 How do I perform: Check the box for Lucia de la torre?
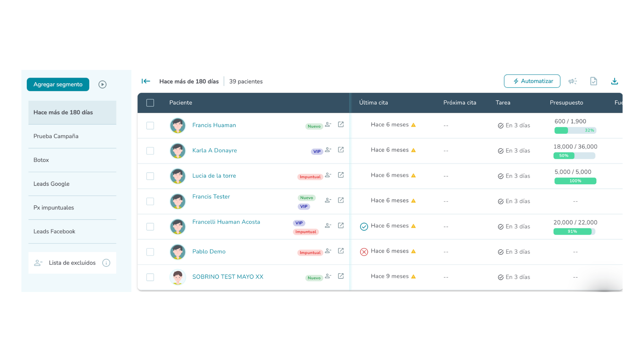(150, 176)
